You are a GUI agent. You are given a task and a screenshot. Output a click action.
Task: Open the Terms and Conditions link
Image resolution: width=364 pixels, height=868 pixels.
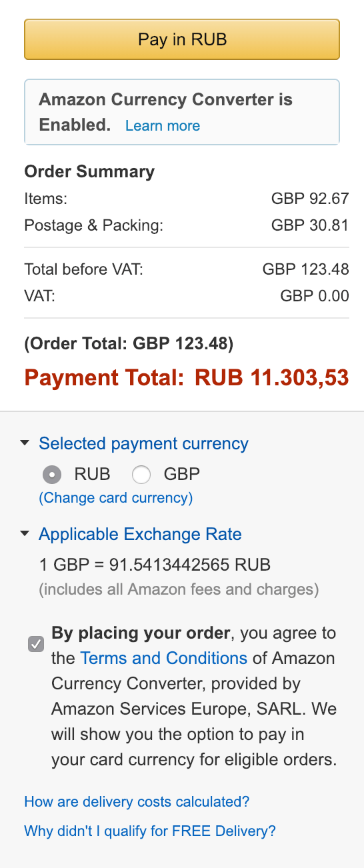164,658
